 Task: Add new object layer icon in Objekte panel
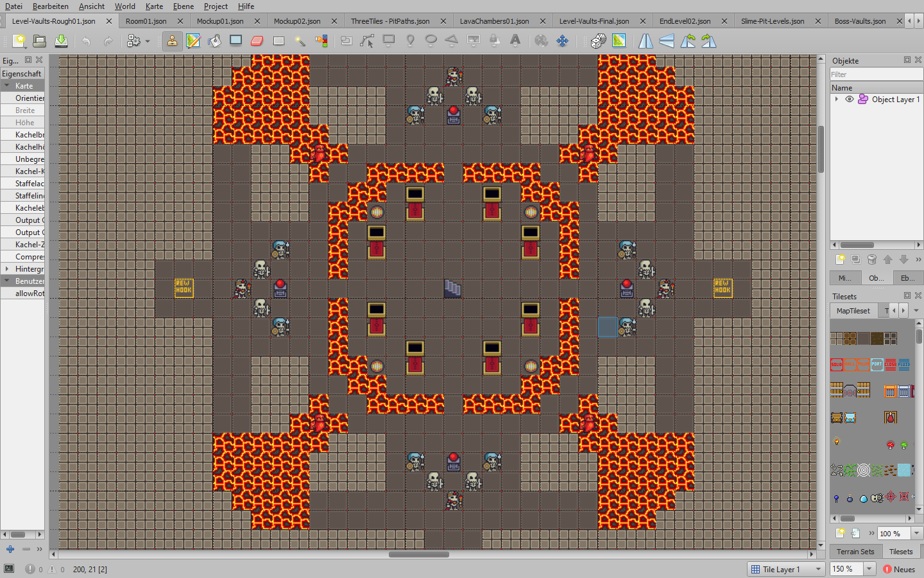(x=840, y=259)
